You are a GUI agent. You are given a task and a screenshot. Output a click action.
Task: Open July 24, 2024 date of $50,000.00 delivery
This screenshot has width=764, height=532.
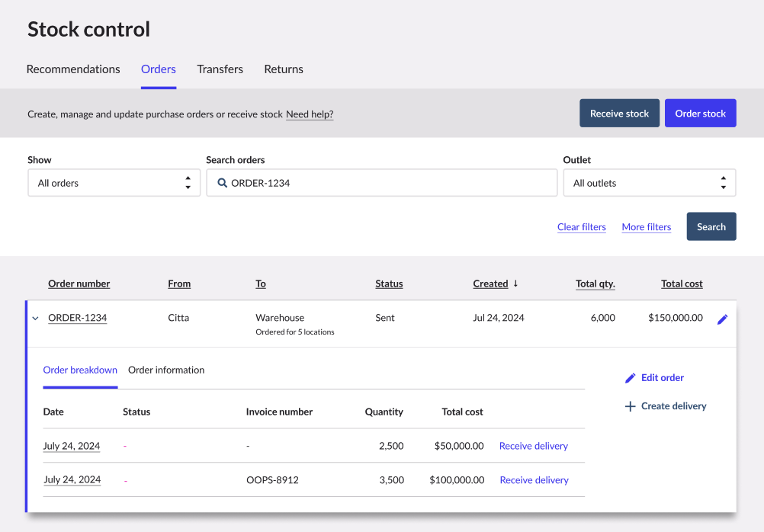coord(72,446)
